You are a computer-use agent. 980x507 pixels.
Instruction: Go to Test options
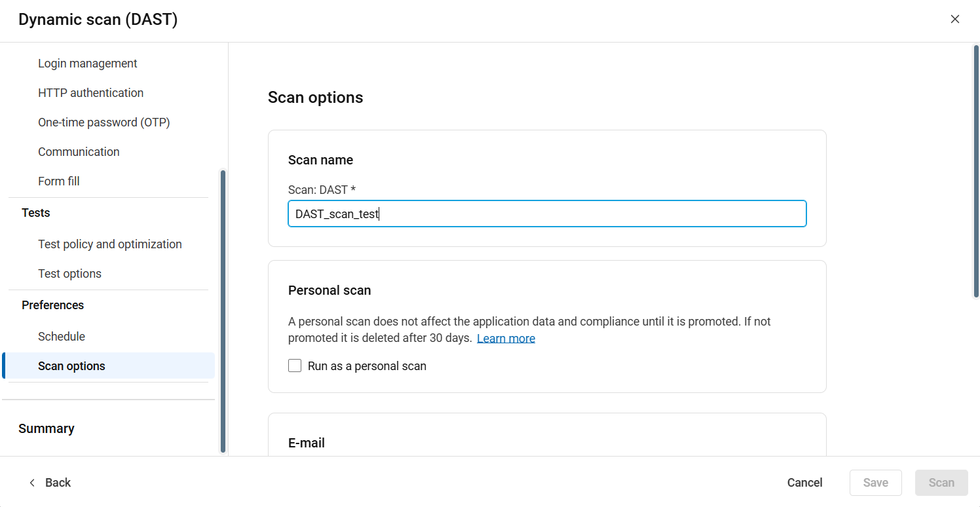[69, 274]
